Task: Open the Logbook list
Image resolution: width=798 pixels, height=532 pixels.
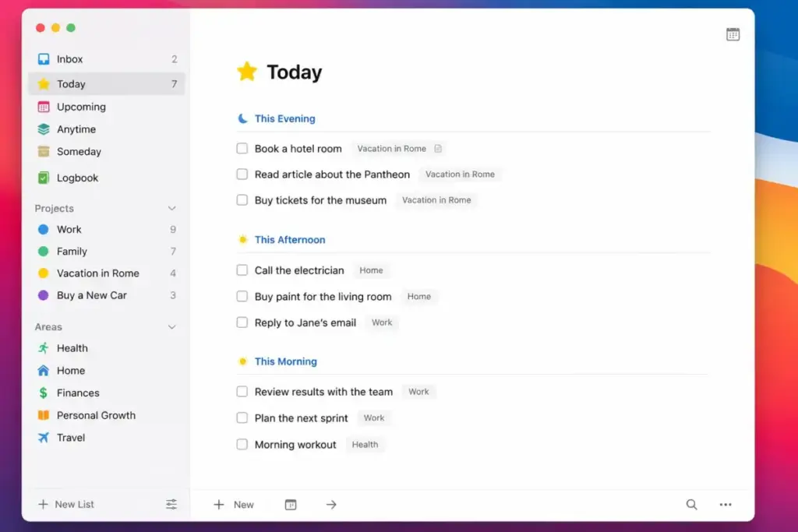Action: [106, 178]
